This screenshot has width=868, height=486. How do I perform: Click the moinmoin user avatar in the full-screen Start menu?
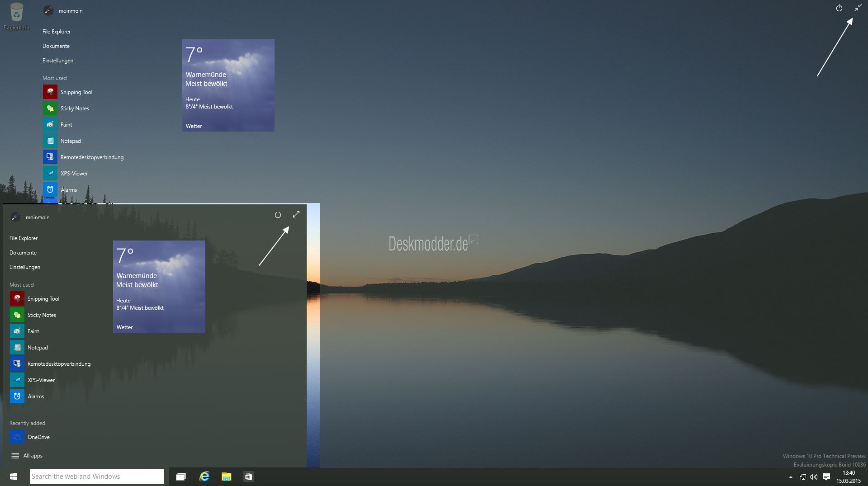[48, 10]
